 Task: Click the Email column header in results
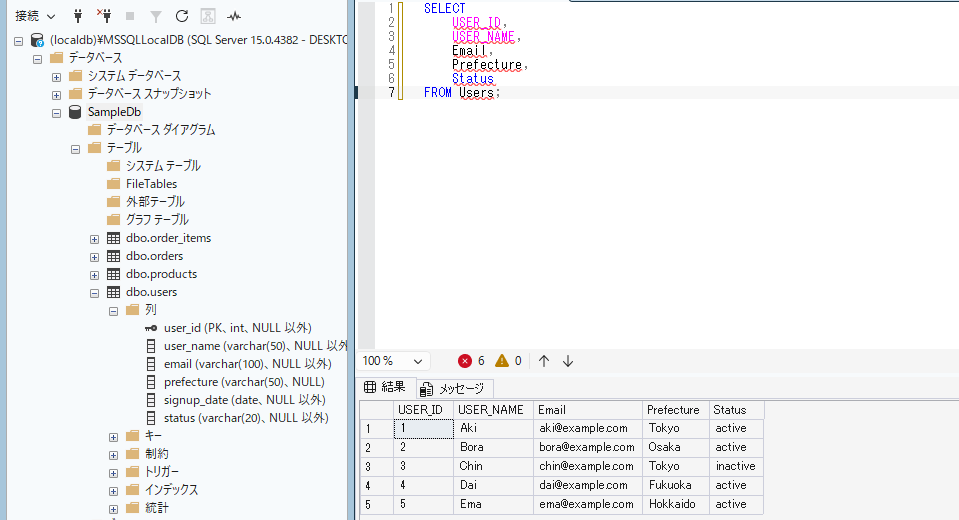click(587, 410)
